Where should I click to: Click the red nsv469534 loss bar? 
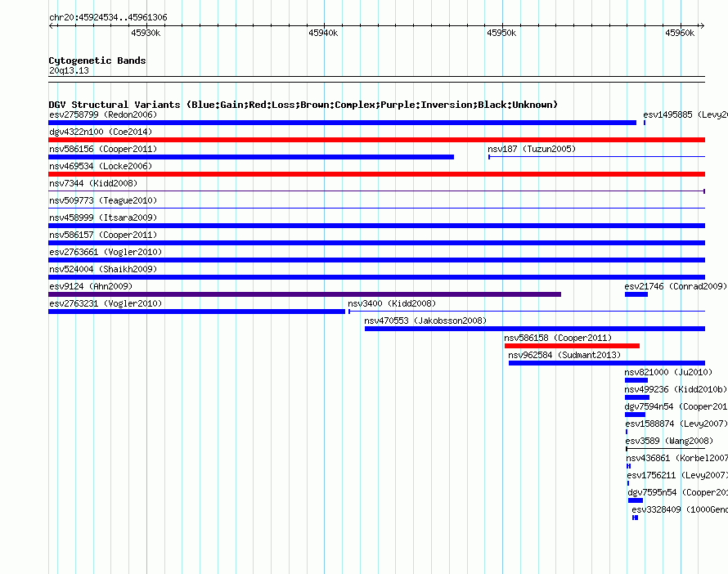pos(376,174)
